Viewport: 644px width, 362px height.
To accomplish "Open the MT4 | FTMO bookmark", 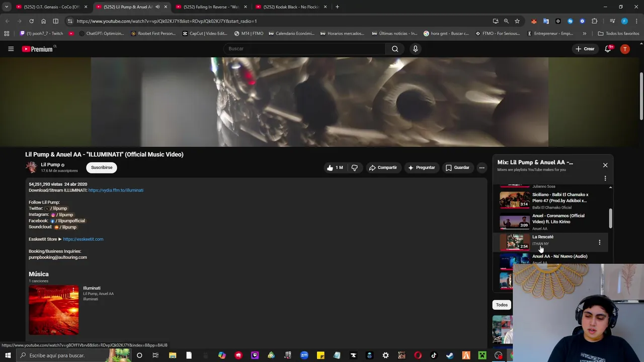I will (249, 34).
